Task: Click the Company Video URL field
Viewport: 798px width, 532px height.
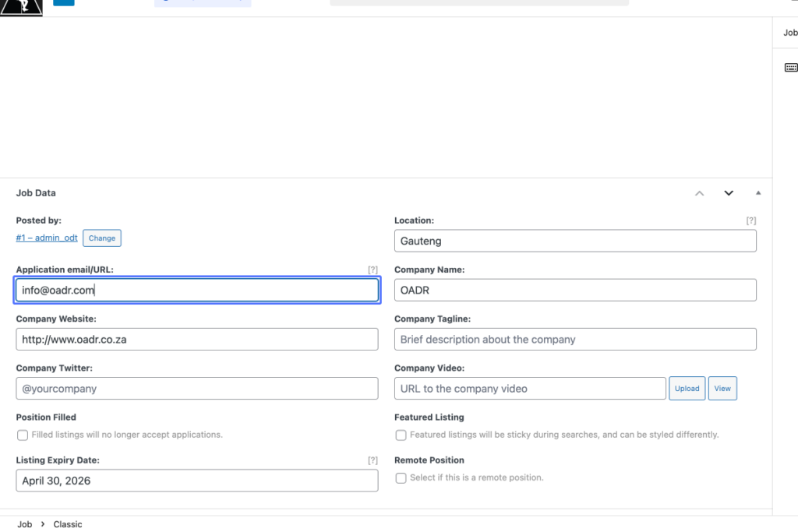Action: [530, 389]
